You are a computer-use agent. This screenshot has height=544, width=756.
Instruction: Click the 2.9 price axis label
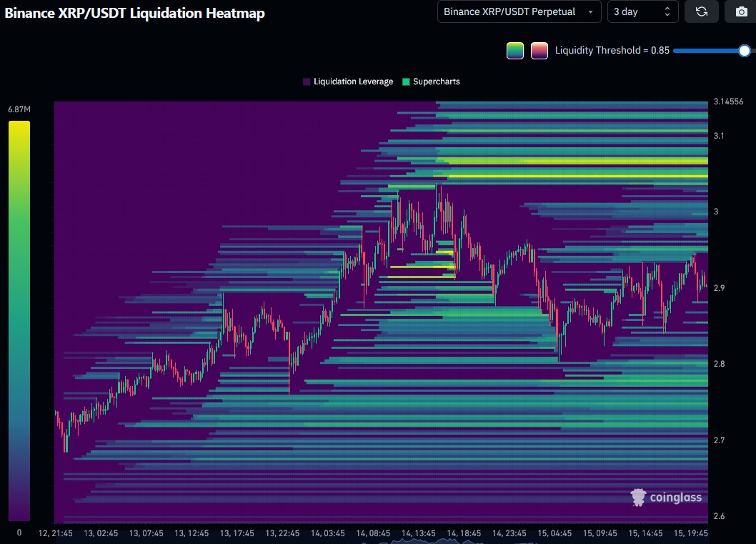pos(719,288)
